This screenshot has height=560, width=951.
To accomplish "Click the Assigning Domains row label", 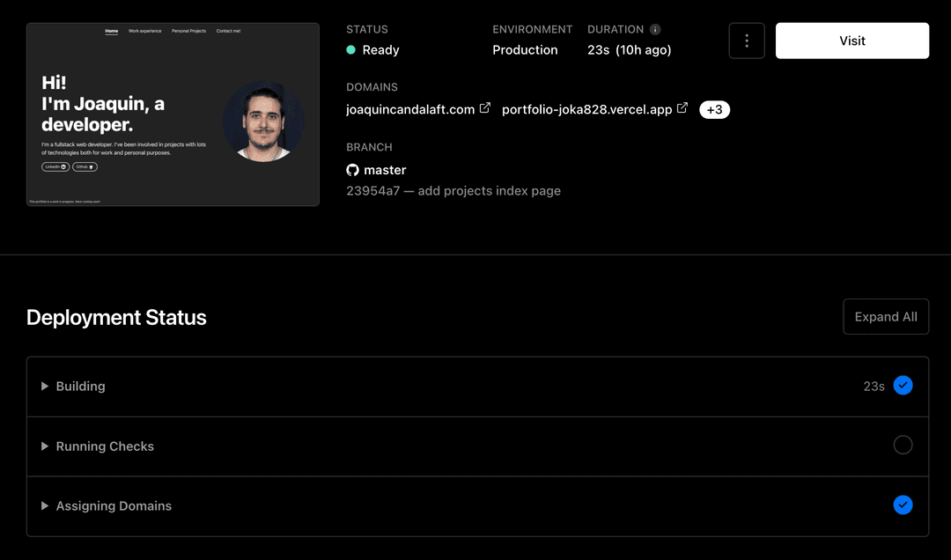I will coord(114,505).
